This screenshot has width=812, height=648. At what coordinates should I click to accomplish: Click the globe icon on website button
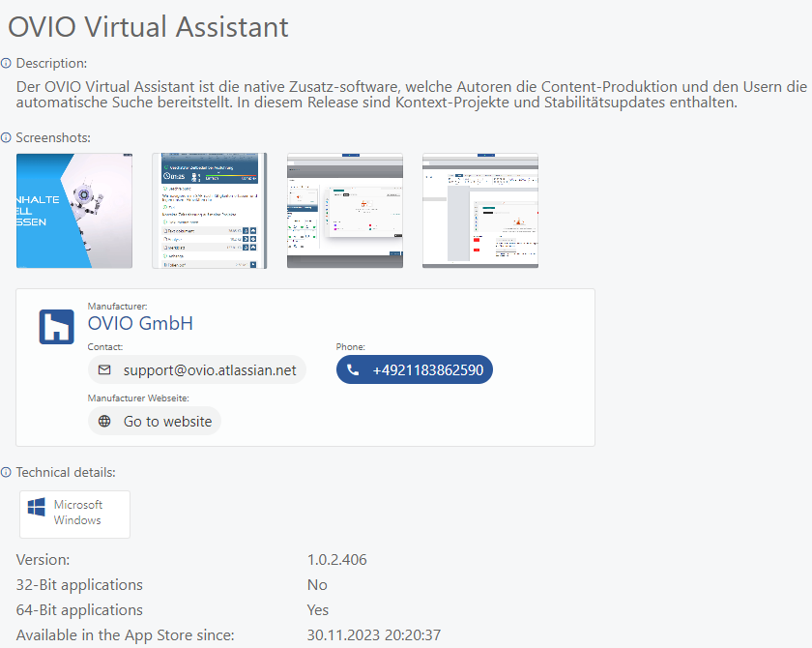(104, 421)
